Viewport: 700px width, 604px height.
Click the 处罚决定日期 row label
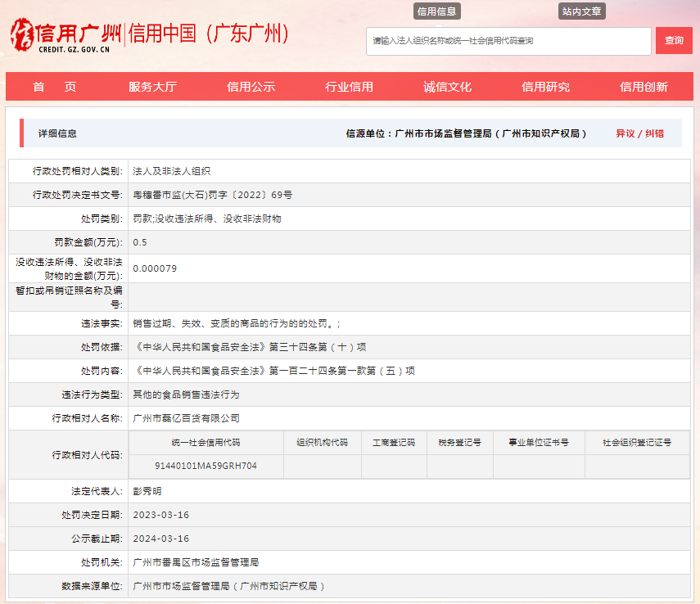pos(92,515)
